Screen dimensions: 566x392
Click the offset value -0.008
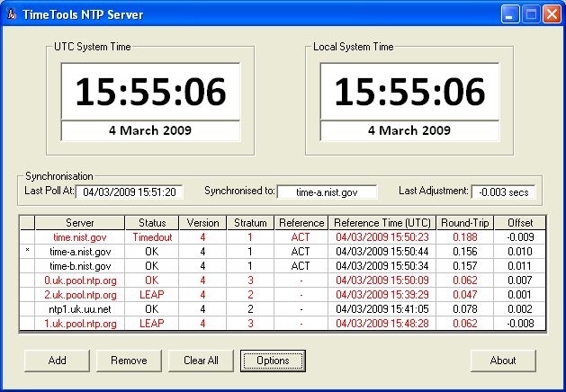(x=520, y=323)
